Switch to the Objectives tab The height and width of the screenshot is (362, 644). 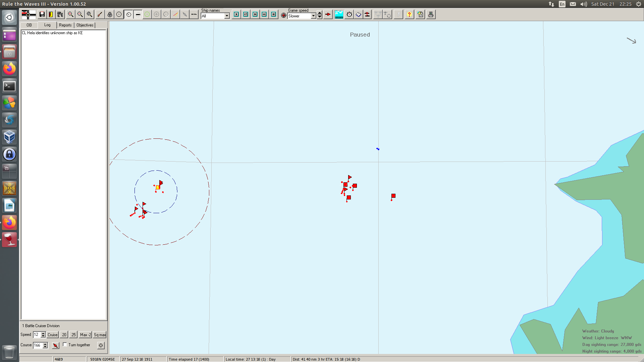pyautogui.click(x=85, y=25)
